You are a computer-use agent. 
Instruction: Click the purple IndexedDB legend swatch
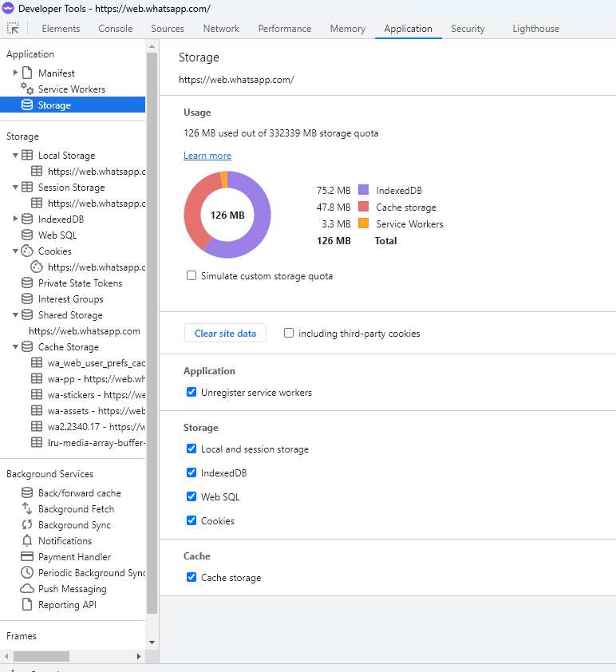pyautogui.click(x=363, y=190)
